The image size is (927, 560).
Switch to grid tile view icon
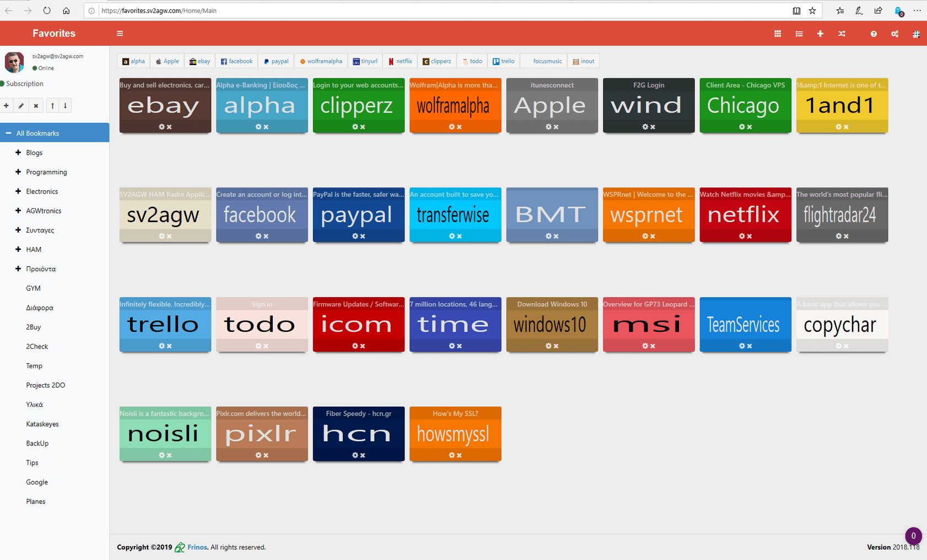pos(778,34)
